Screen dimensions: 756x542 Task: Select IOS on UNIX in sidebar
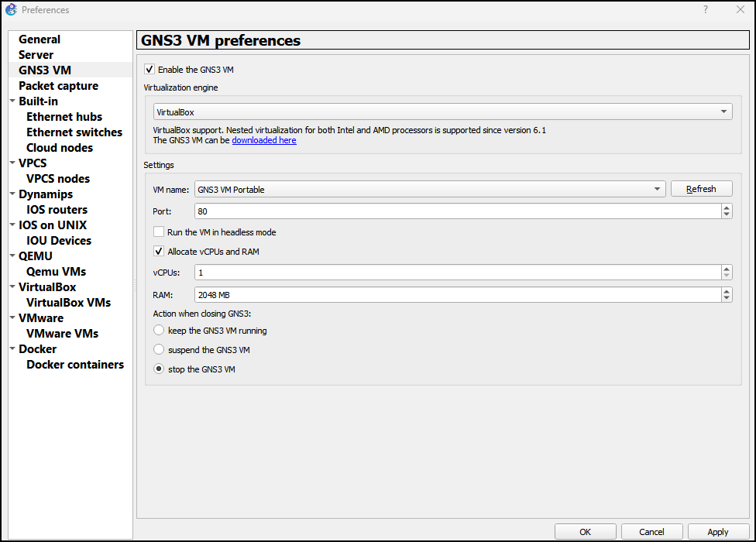(x=53, y=225)
